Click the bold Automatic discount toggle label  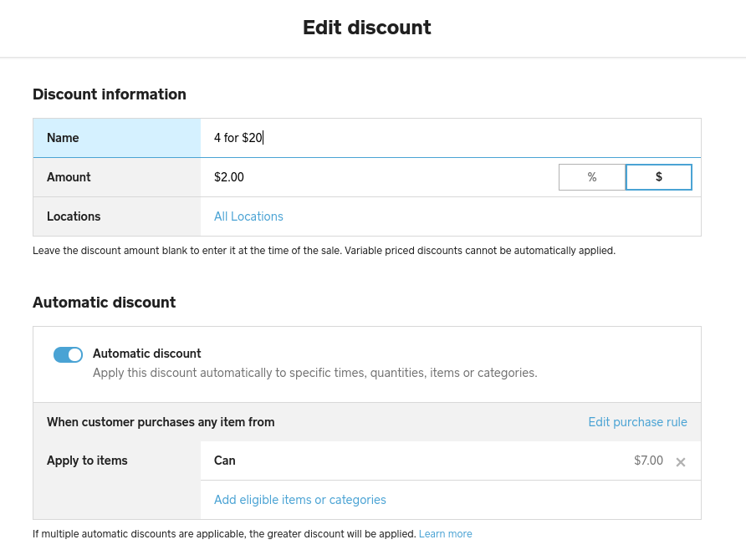coord(147,354)
